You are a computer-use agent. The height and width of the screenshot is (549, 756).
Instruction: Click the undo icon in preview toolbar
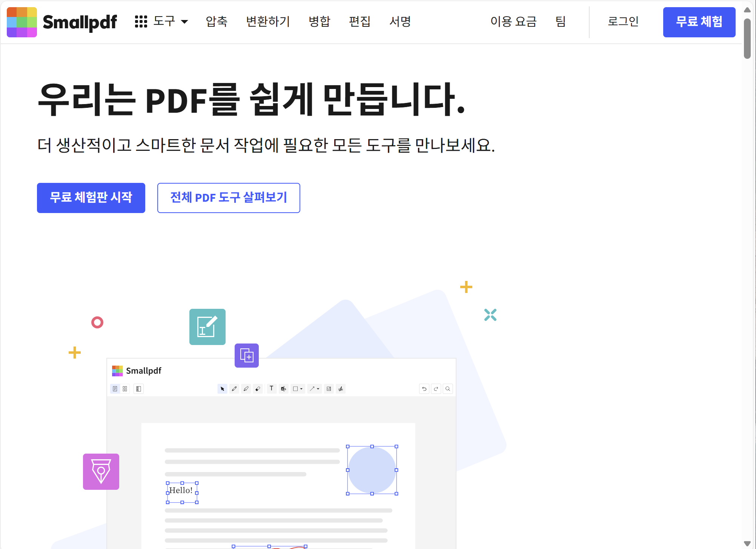(424, 389)
